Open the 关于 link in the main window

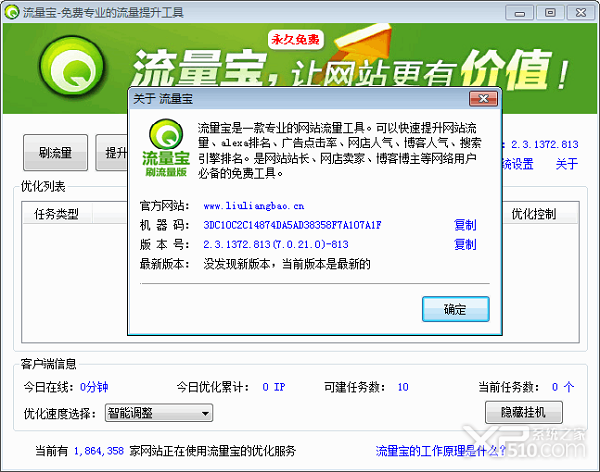click(567, 164)
